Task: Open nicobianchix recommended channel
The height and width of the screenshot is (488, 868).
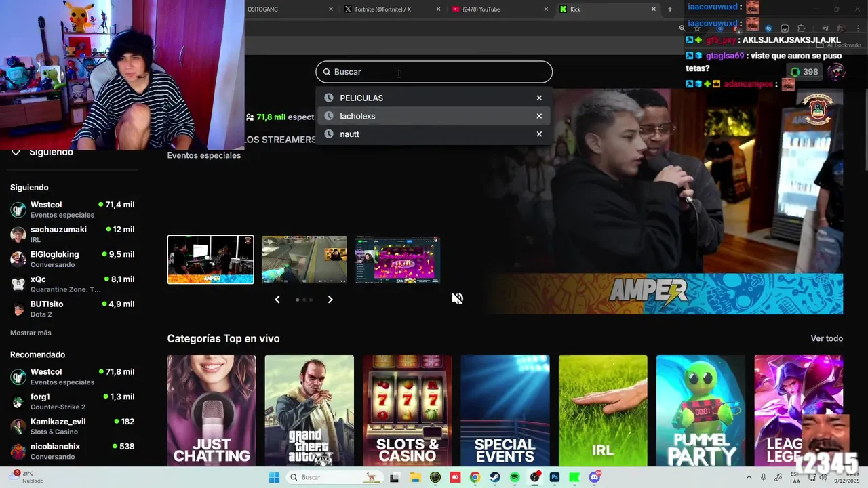Action: click(73, 451)
